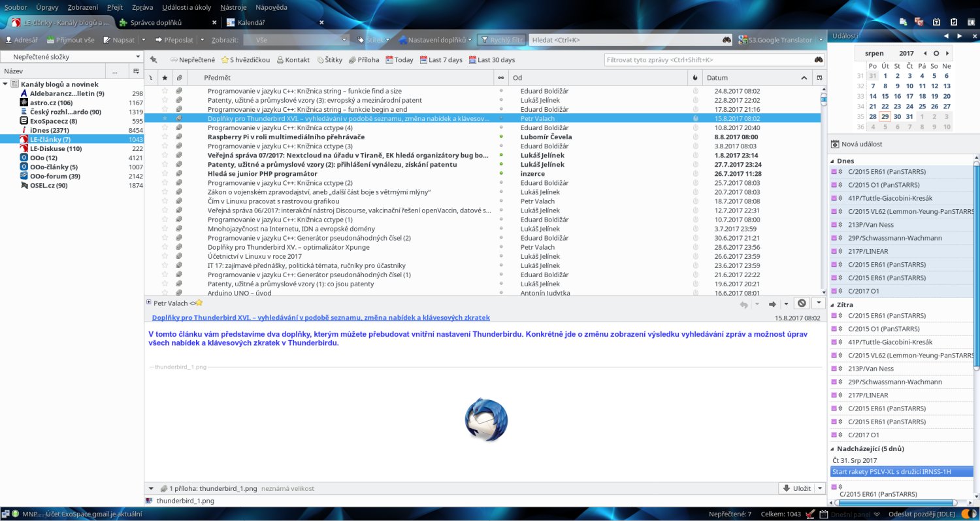Screen dimensions: 980x521
Task: Sort by attachment column header
Action: point(179,78)
